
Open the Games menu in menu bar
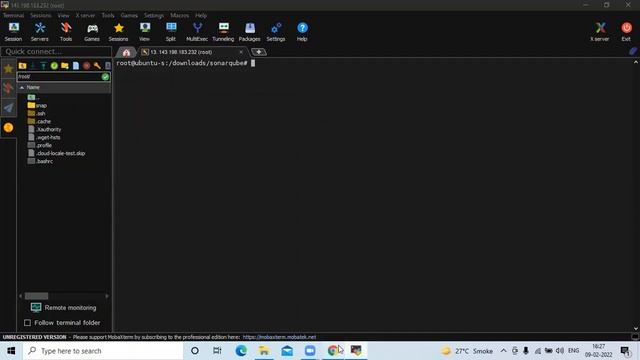tap(129, 16)
